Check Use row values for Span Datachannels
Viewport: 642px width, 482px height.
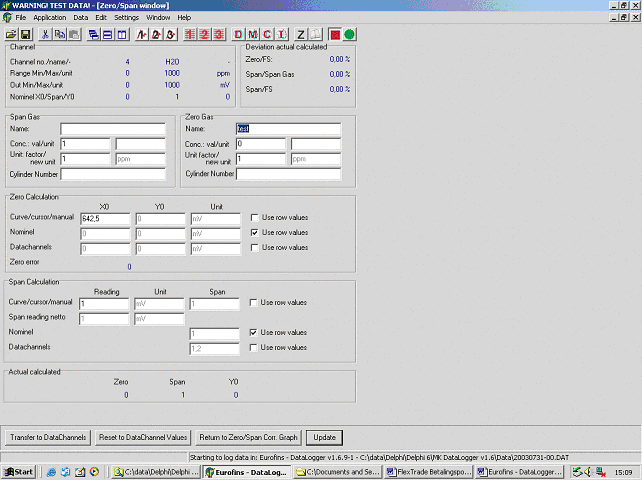pos(253,348)
